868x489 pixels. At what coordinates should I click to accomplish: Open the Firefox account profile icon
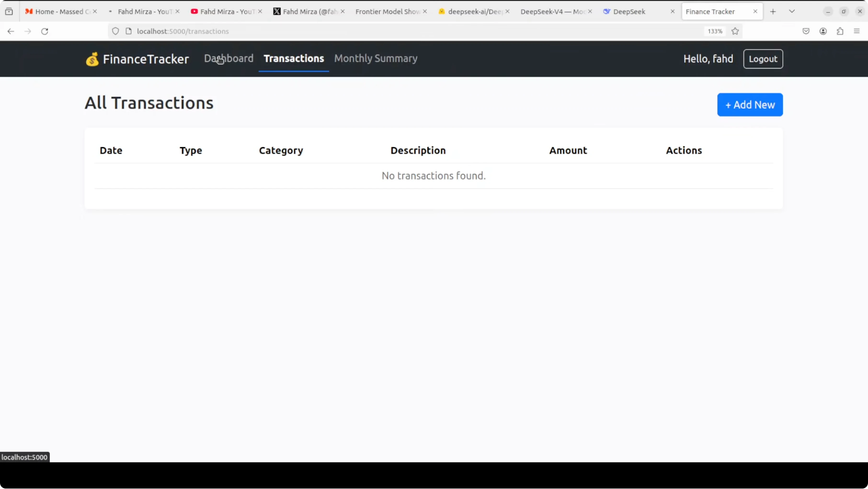[823, 31]
